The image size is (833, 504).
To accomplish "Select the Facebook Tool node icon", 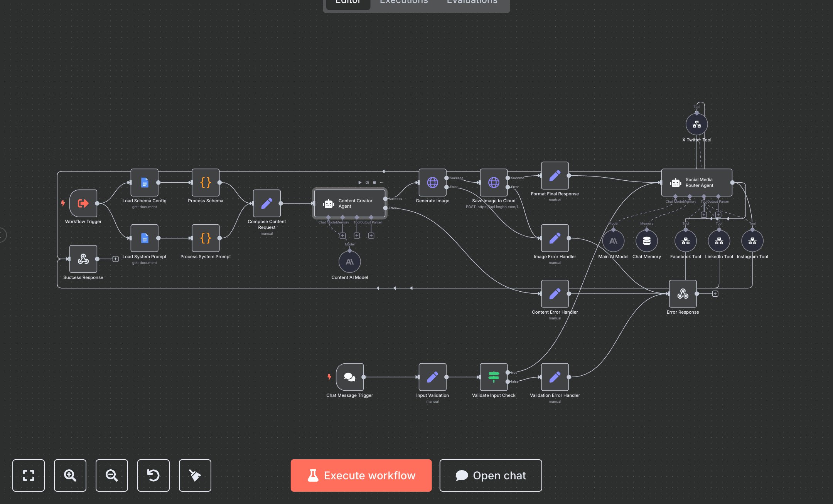I will point(685,241).
